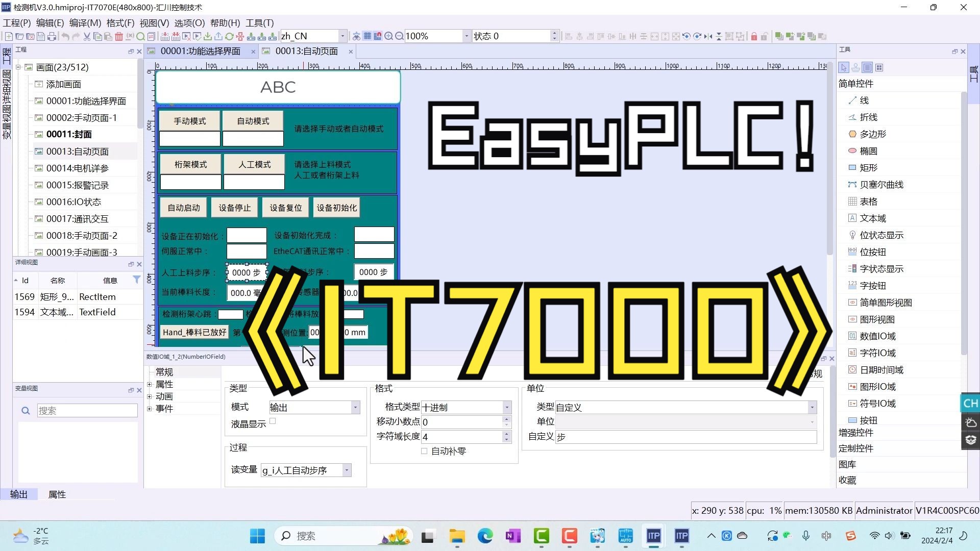Expand the 增强控件 tool category

click(x=856, y=433)
